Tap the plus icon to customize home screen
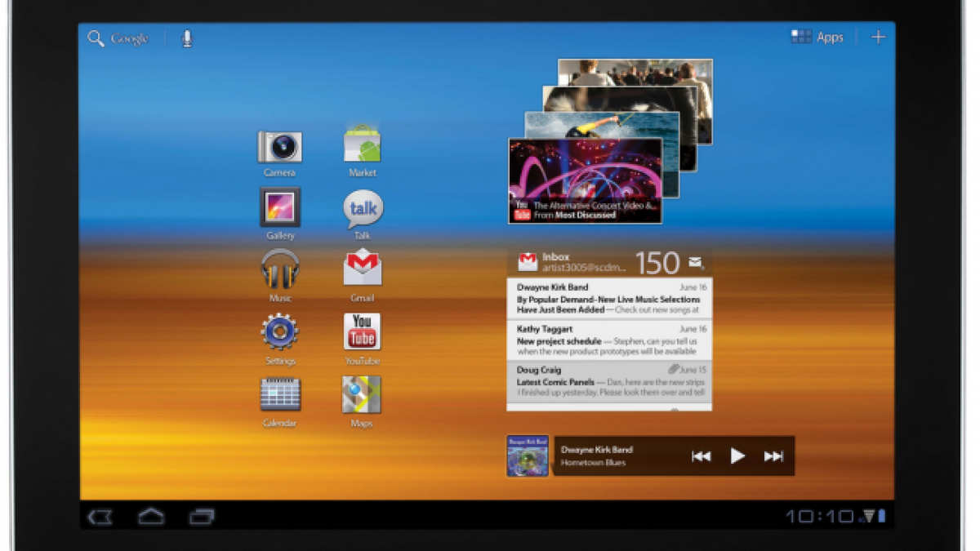 (878, 37)
